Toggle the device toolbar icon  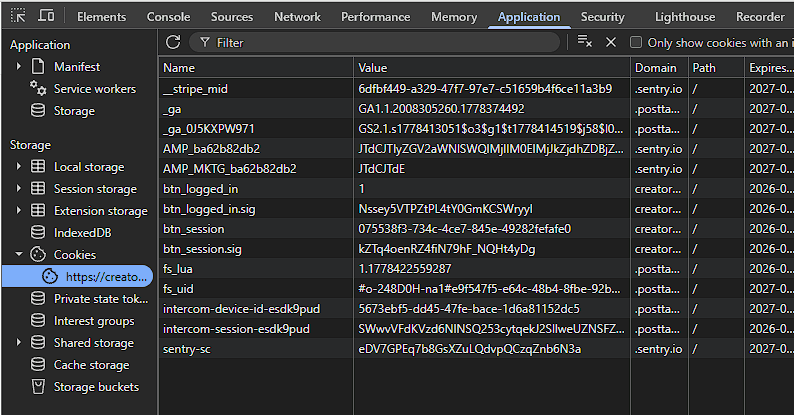click(x=46, y=16)
